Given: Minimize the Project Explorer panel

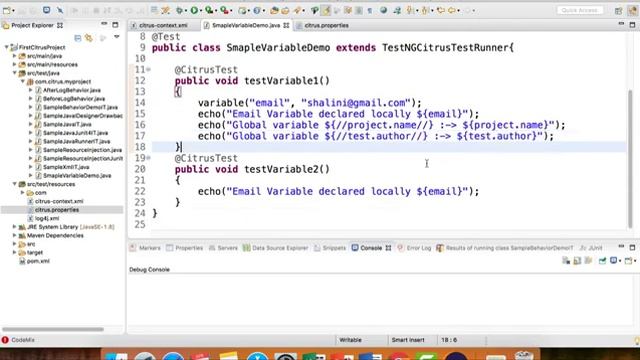Looking at the screenshot, I should pos(104,24).
